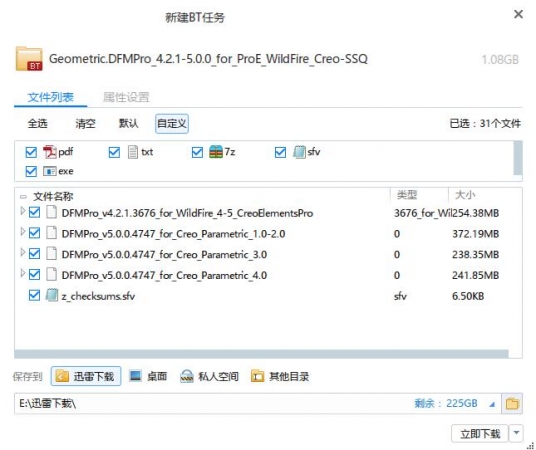Image resolution: width=536 pixels, height=450 pixels.
Task: Click the 7z archive type icon
Action: tap(216, 152)
